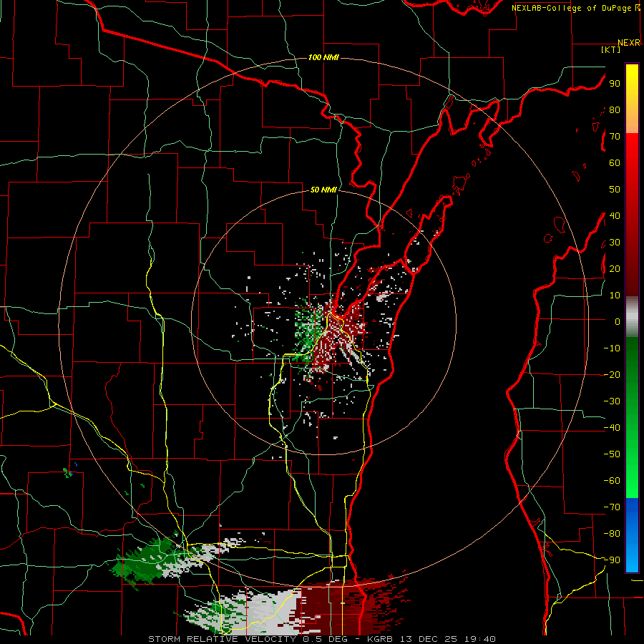
Task: Click the "STORM RELATIVE VELOCITY 0.5 DEG" caption
Action: click(x=248, y=639)
